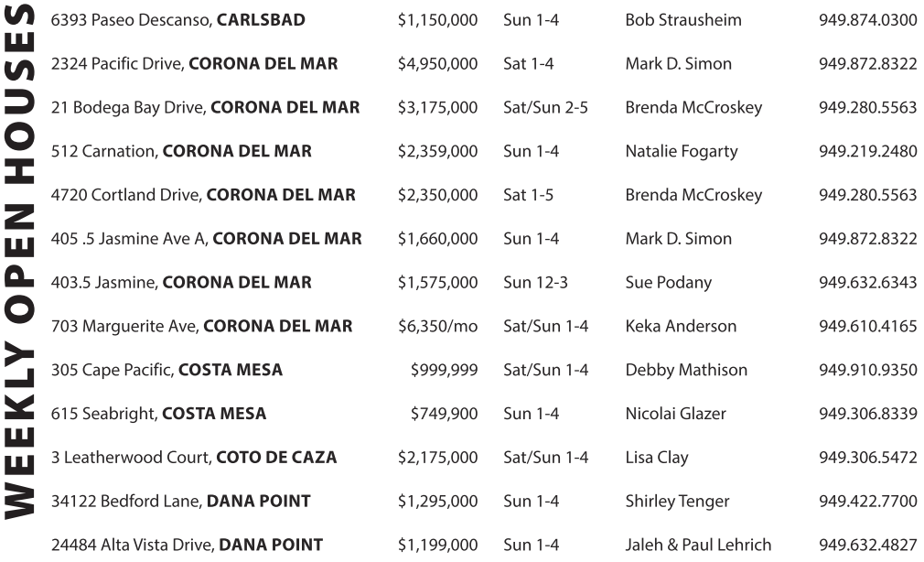
Task: Click agent name Bob Strausheim
Action: tap(683, 20)
